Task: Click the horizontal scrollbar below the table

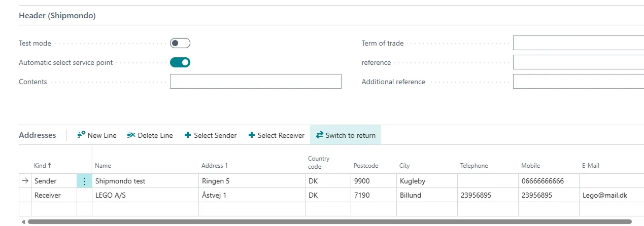Action: tap(329, 221)
